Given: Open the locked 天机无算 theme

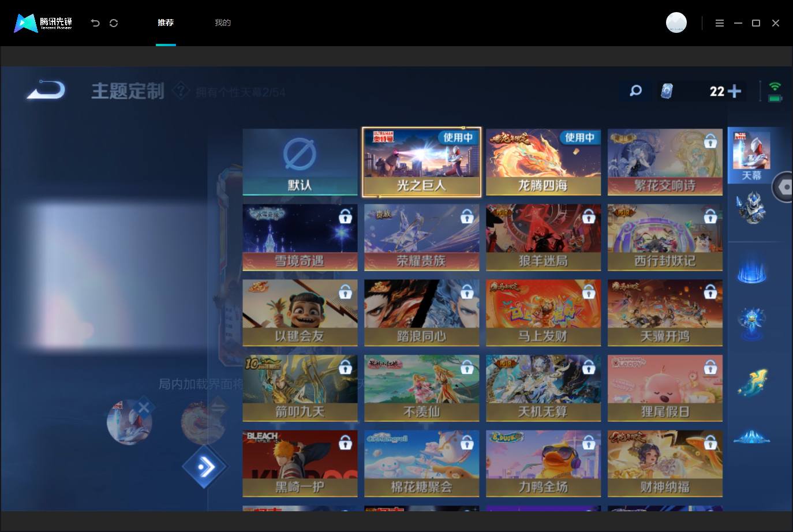Looking at the screenshot, I should click(543, 388).
